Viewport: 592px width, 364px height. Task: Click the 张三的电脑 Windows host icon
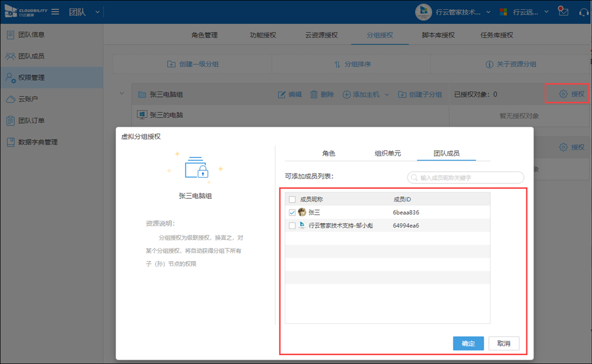click(142, 115)
